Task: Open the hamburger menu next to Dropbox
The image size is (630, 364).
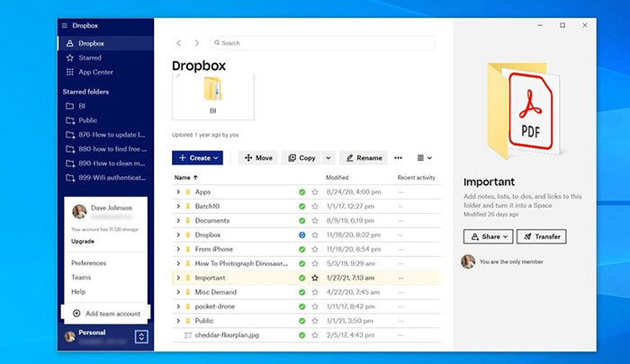Action: coord(64,25)
